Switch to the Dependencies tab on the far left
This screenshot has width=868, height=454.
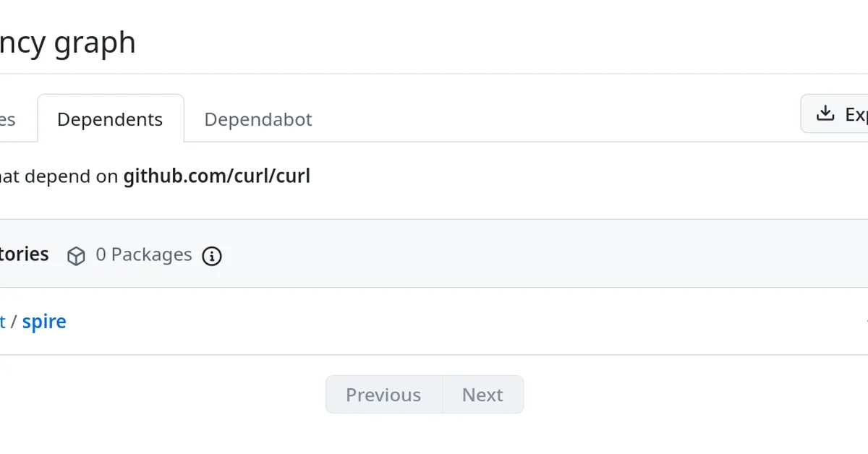pyautogui.click(x=7, y=119)
